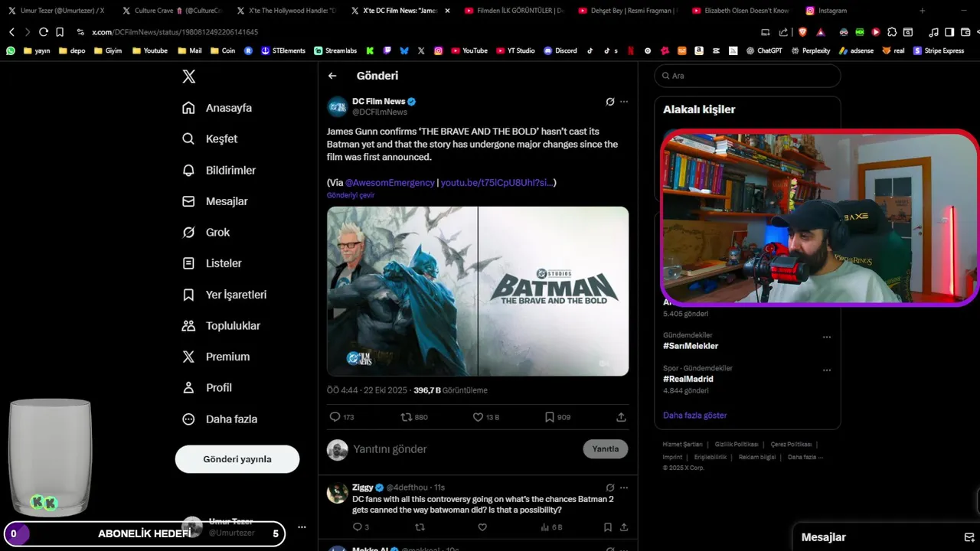This screenshot has height=551, width=980.
Task: Open the YT Studio bookmark
Action: (x=515, y=51)
